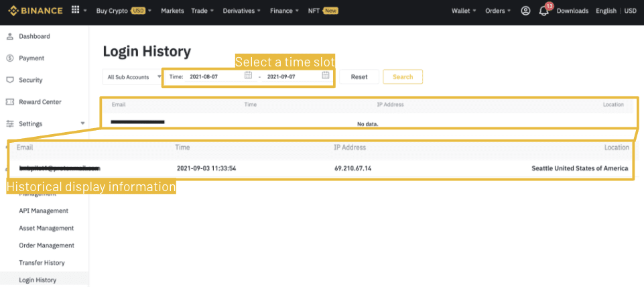Open the user profile icon

coord(525,11)
